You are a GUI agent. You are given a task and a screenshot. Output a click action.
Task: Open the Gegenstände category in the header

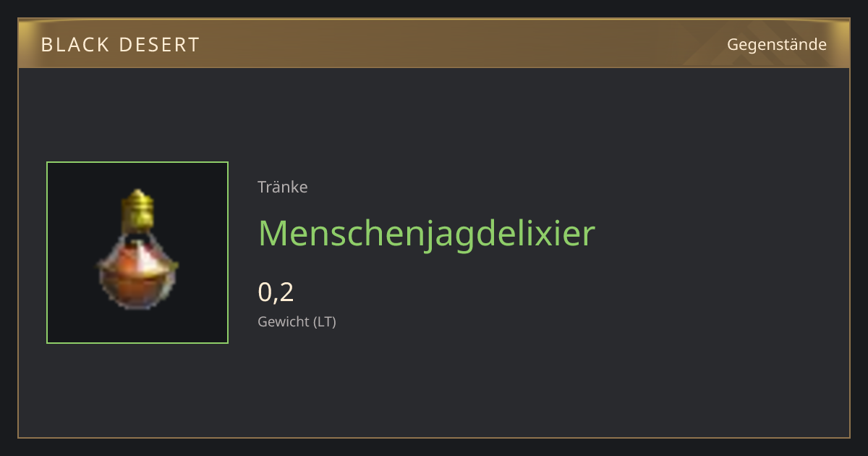pyautogui.click(x=777, y=45)
